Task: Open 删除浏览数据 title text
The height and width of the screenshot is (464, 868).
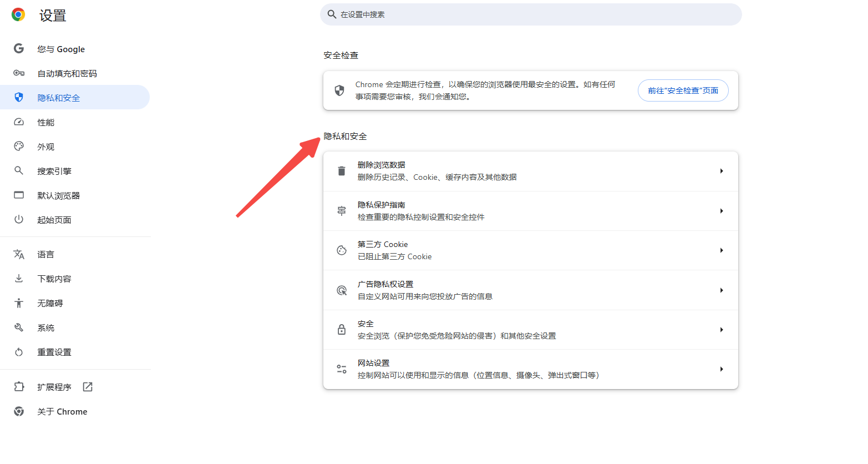Action: pyautogui.click(x=381, y=165)
